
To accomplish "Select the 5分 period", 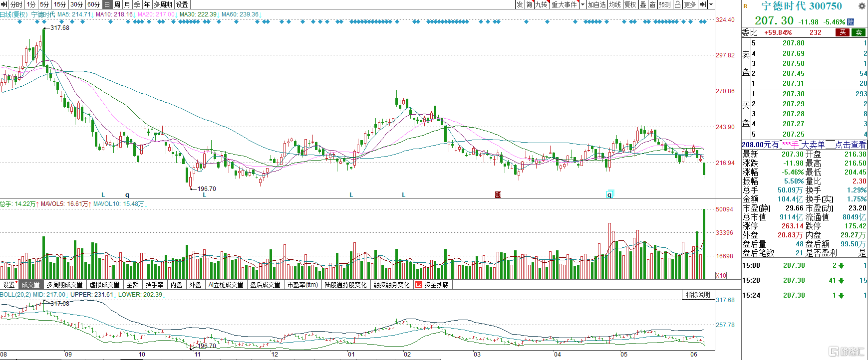I will pyautogui.click(x=44, y=4).
